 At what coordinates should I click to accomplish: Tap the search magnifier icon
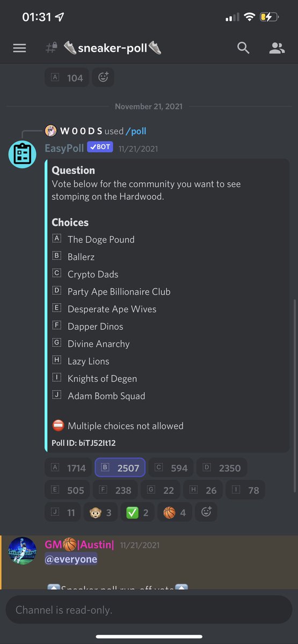(x=243, y=48)
